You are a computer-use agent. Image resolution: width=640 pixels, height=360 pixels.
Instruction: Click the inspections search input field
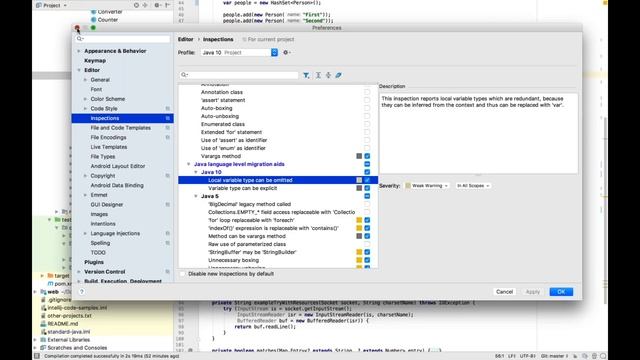pyautogui.click(x=239, y=75)
